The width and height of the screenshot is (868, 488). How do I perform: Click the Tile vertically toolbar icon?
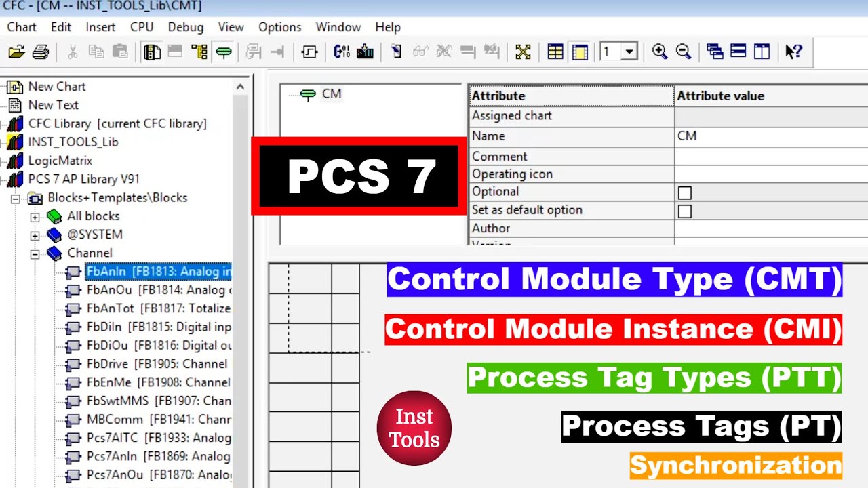click(762, 52)
